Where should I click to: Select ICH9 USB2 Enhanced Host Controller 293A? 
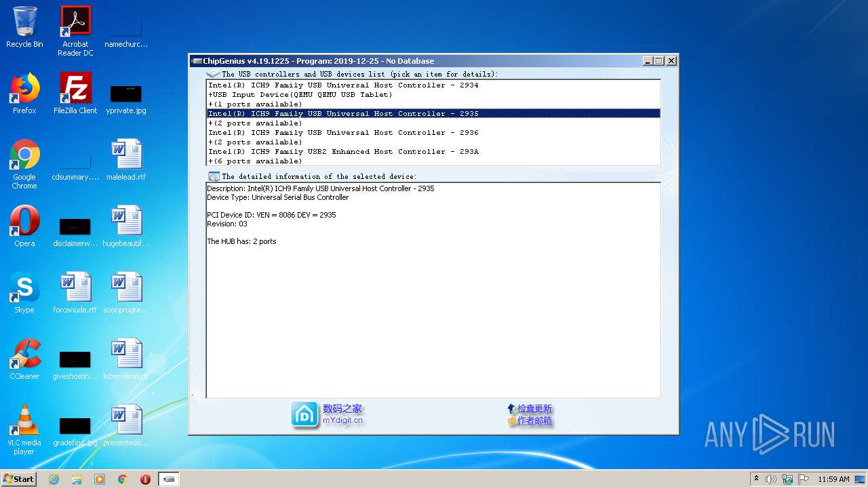(433, 152)
